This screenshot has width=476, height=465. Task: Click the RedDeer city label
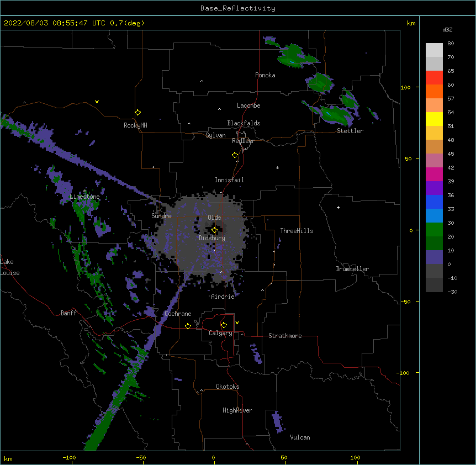point(243,141)
